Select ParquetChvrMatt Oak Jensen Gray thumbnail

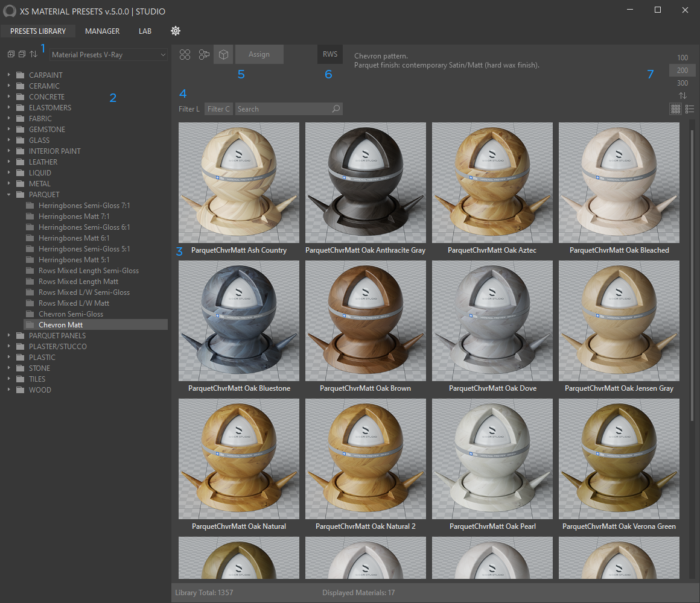[619, 321]
